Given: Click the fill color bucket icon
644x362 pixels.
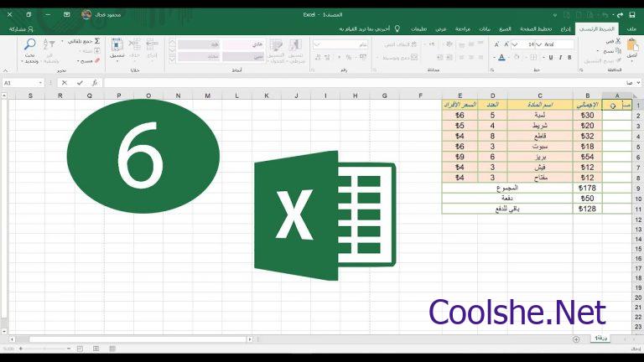Looking at the screenshot, I should 517,58.
